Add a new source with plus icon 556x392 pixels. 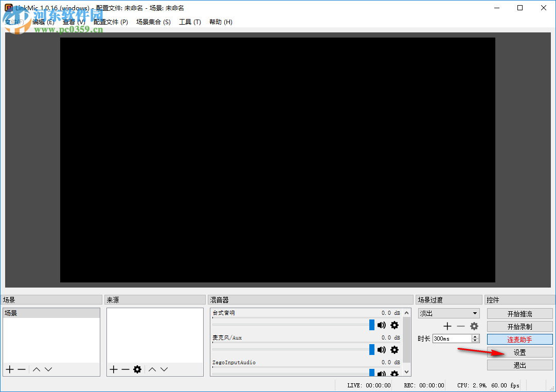click(x=113, y=369)
